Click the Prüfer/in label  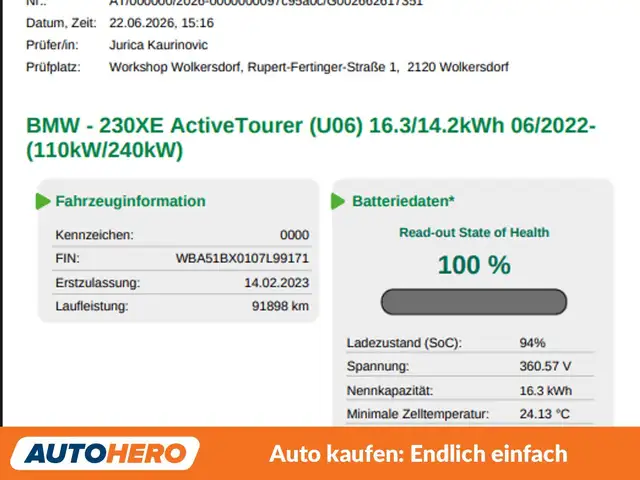coord(52,45)
